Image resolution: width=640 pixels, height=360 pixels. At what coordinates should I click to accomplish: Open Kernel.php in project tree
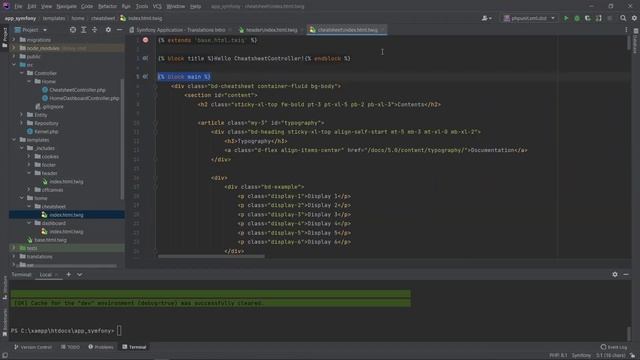pyautogui.click(x=46, y=131)
